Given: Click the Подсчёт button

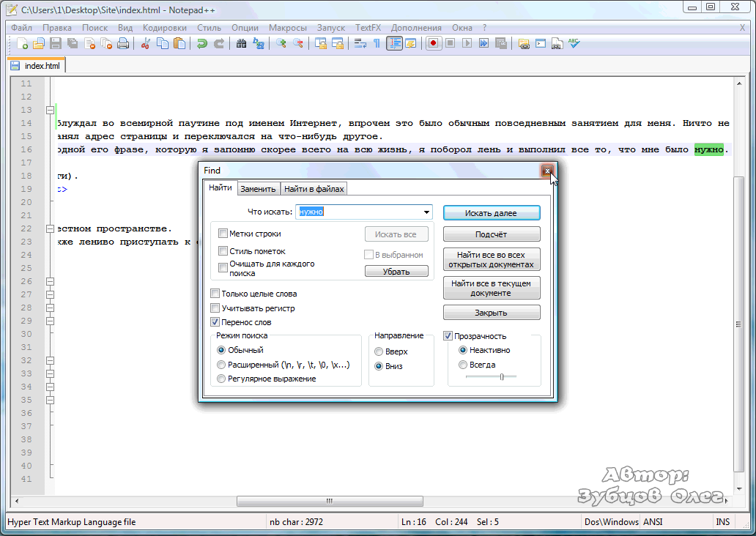Looking at the screenshot, I should [x=492, y=234].
